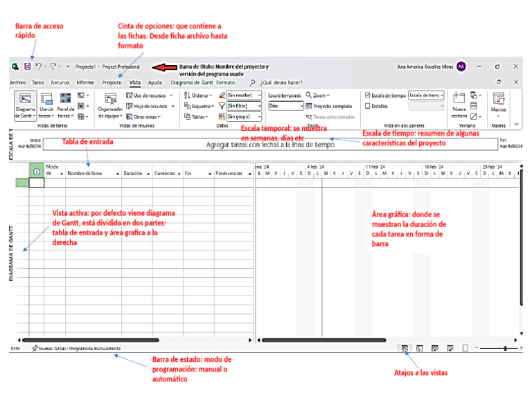Click the zoom slider in status bar
Screen dimensions: 532x411
tap(499, 348)
